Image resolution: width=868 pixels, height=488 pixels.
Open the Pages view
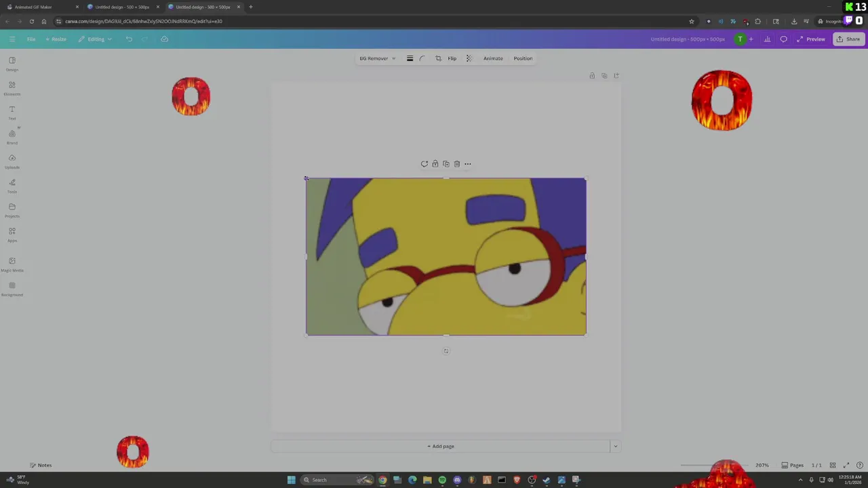click(793, 466)
